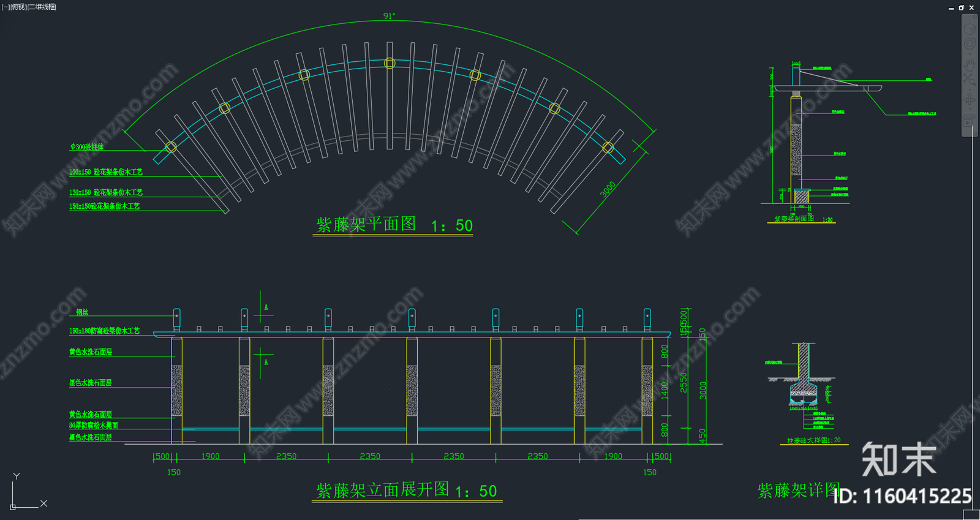Select the 450 vertical dimension

pyautogui.click(x=702, y=435)
